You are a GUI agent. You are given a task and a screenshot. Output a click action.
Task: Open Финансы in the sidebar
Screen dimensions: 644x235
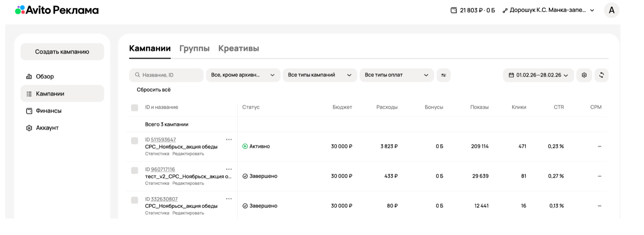[48, 111]
